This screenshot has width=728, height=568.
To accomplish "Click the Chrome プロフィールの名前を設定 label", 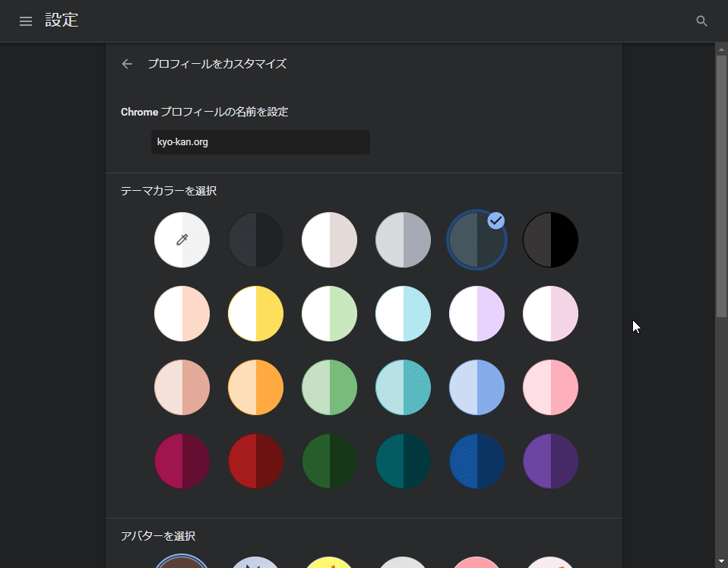I will point(204,112).
